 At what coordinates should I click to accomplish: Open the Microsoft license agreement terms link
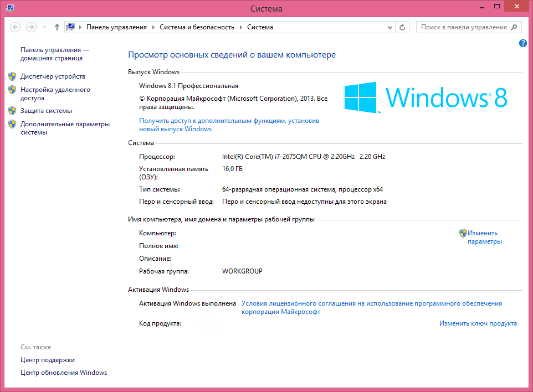(x=372, y=307)
